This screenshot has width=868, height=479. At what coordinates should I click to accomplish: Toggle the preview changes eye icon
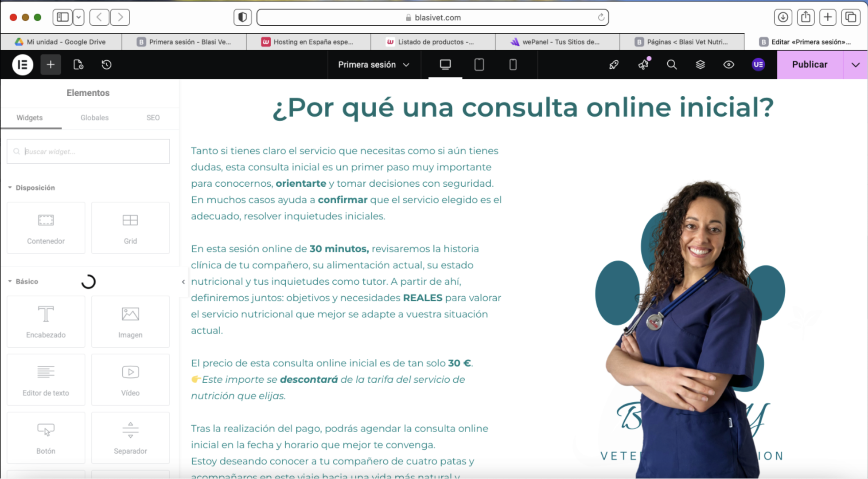pyautogui.click(x=729, y=65)
